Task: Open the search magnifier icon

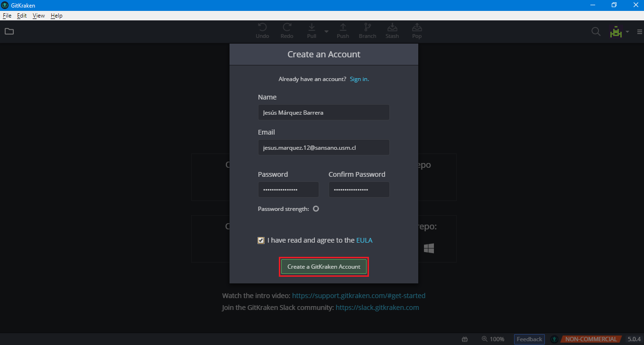Action: tap(596, 32)
